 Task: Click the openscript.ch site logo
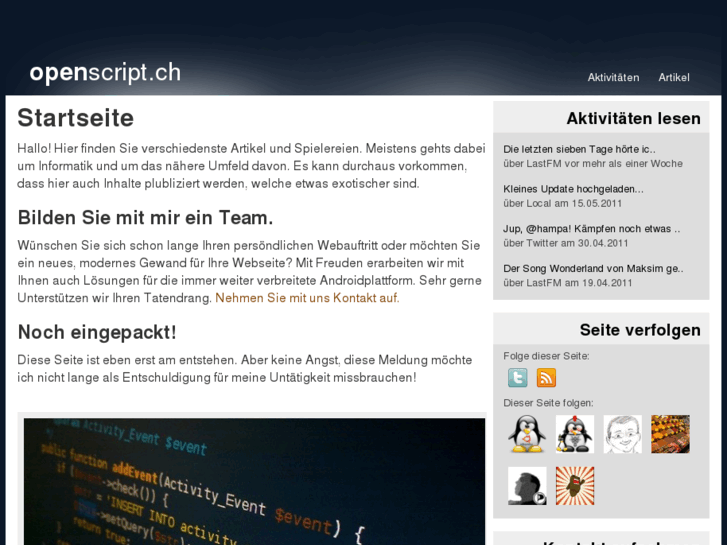click(x=105, y=73)
